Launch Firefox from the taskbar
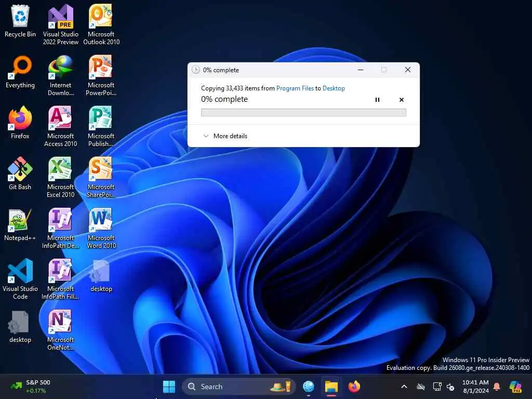The width and height of the screenshot is (532, 399). tap(354, 387)
